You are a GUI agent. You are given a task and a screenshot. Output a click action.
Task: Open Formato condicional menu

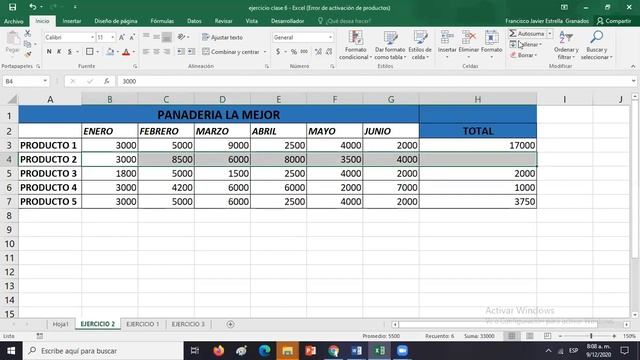click(356, 45)
